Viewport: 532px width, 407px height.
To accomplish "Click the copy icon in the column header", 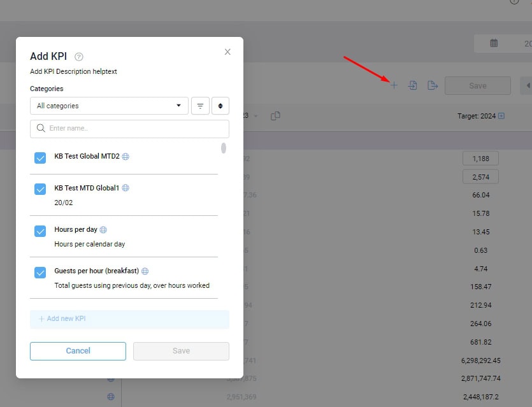I will tap(275, 115).
